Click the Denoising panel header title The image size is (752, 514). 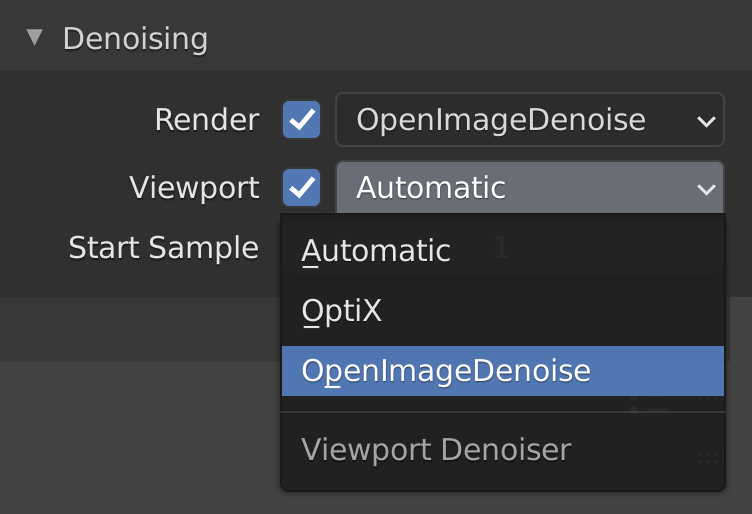click(135, 38)
